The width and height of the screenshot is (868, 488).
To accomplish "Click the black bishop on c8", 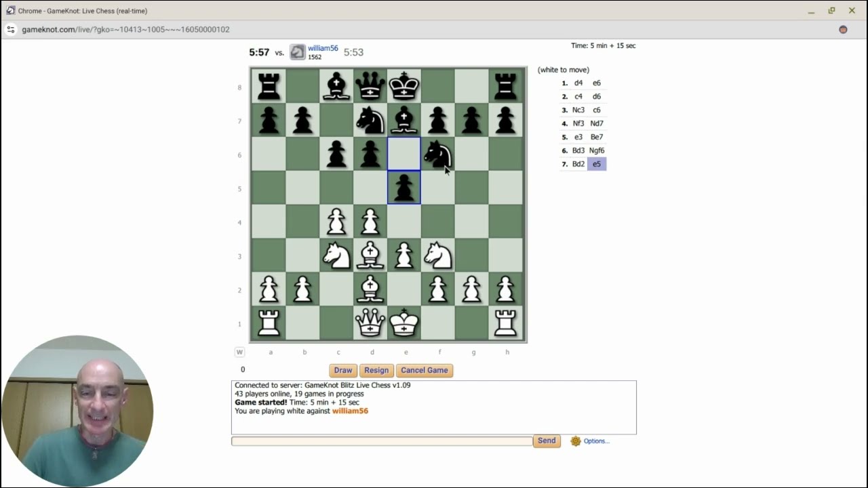I will pyautogui.click(x=336, y=86).
